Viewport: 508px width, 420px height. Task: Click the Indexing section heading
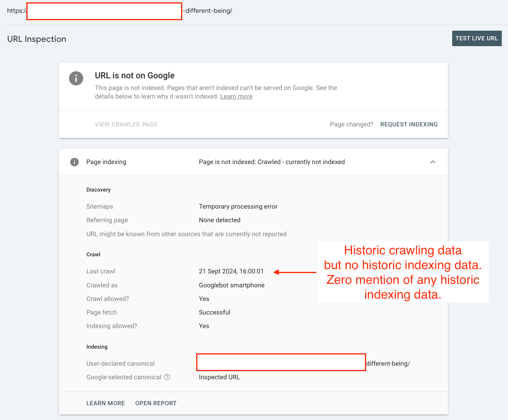(97, 347)
